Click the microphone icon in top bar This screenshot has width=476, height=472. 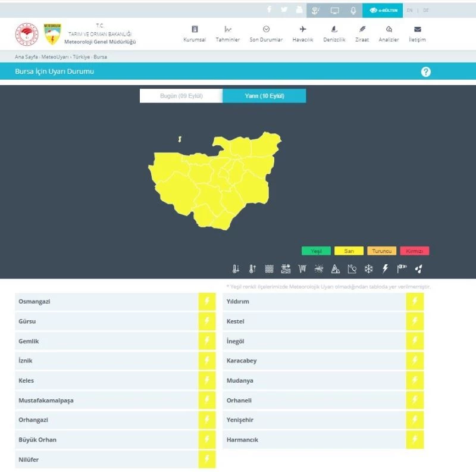353,11
